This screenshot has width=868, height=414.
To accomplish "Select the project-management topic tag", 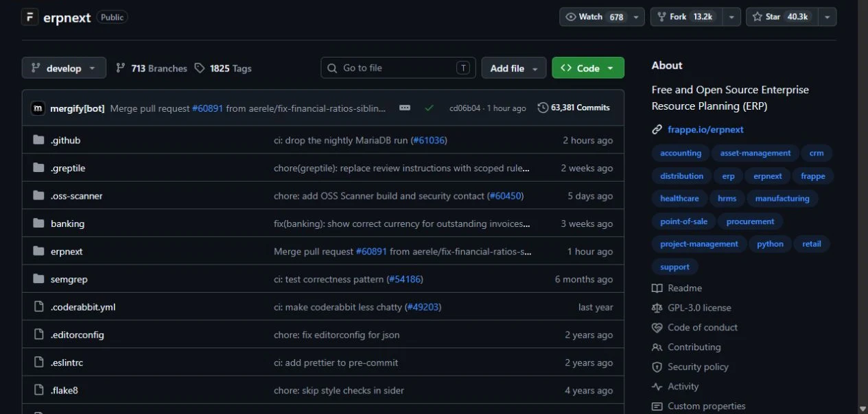I will (699, 244).
